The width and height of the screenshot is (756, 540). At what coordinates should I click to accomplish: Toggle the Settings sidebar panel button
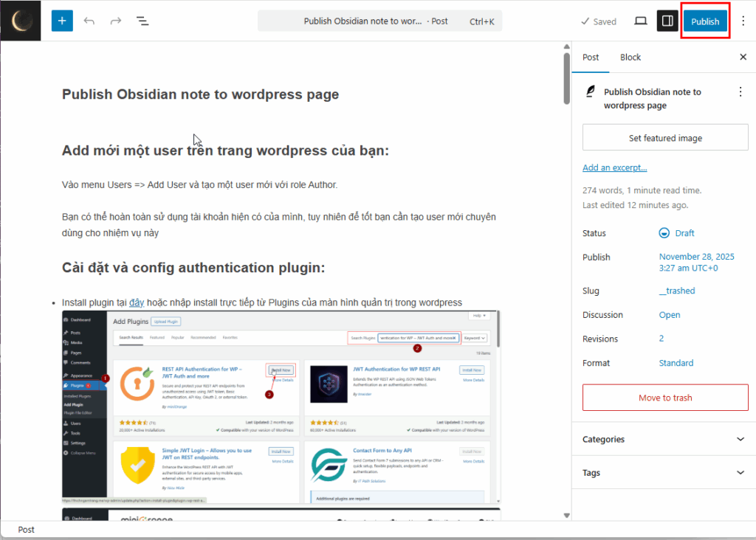click(667, 21)
